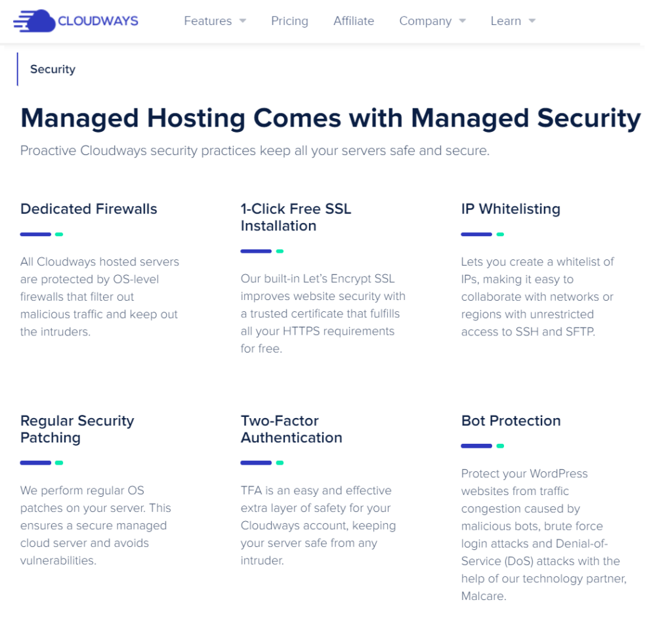Click the 1-Click Free SSL Installation heading

(x=296, y=217)
